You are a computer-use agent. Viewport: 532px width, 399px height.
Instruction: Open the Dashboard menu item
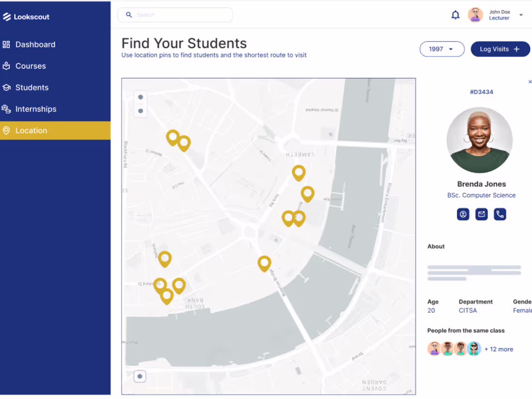tap(35, 44)
